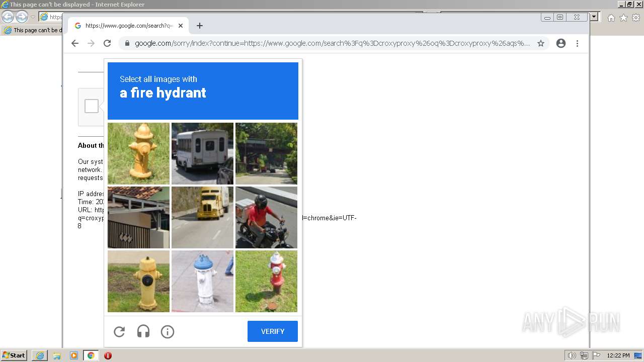
Task: Open the Windows Start menu
Action: tap(14, 355)
